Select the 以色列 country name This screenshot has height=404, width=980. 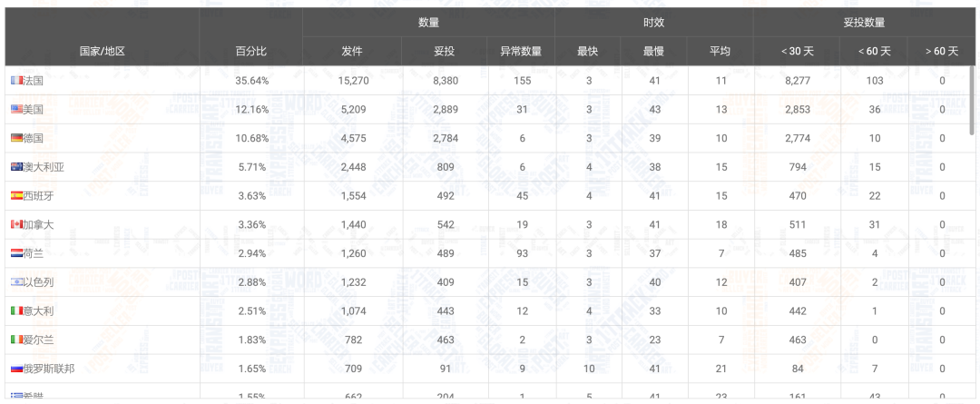pyautogui.click(x=38, y=281)
